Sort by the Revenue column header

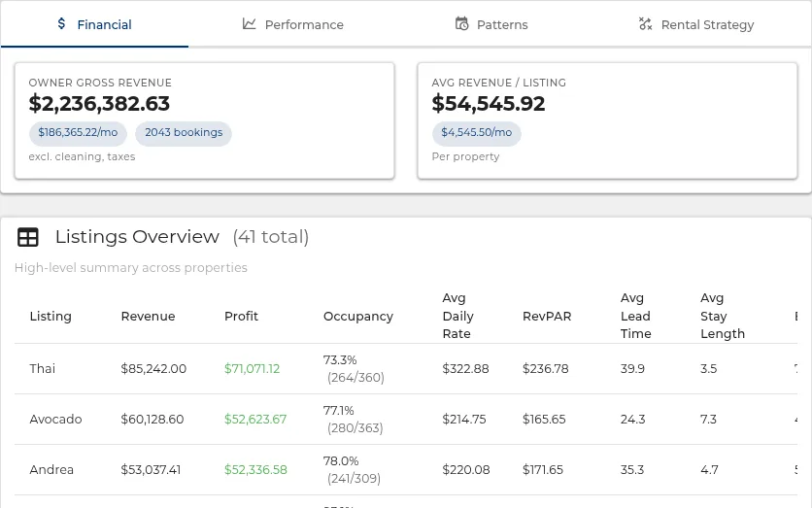(x=148, y=317)
